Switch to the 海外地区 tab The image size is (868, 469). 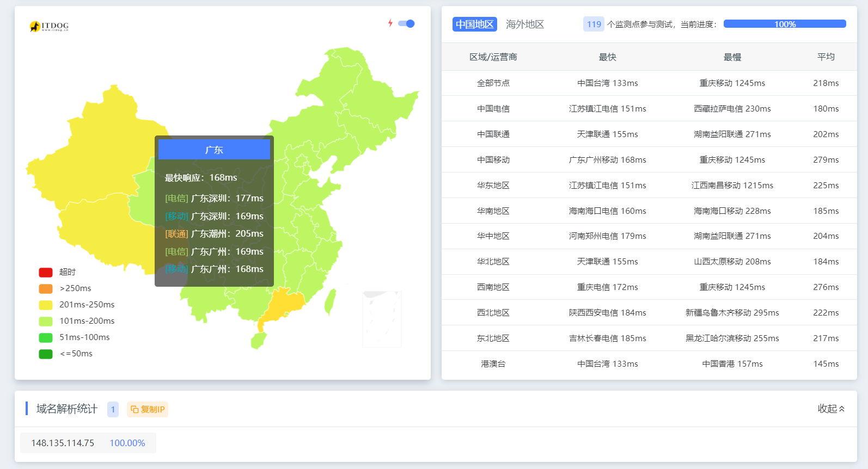524,24
